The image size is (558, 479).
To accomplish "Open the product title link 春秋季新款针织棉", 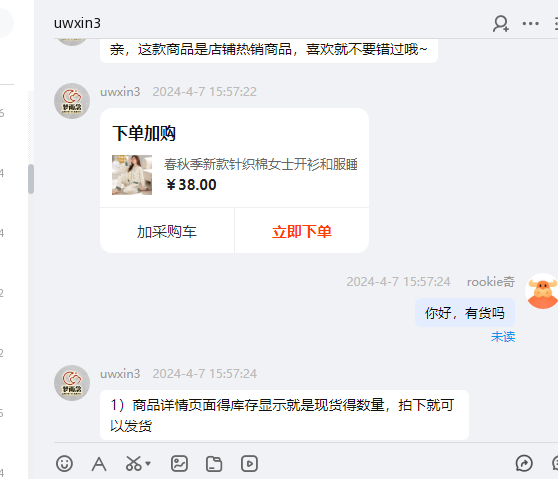I will [260, 164].
